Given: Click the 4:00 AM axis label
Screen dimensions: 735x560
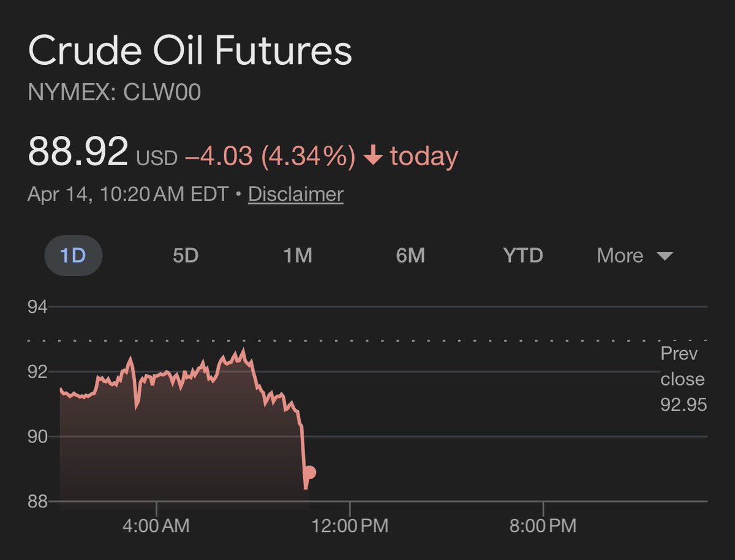Looking at the screenshot, I should [156, 526].
